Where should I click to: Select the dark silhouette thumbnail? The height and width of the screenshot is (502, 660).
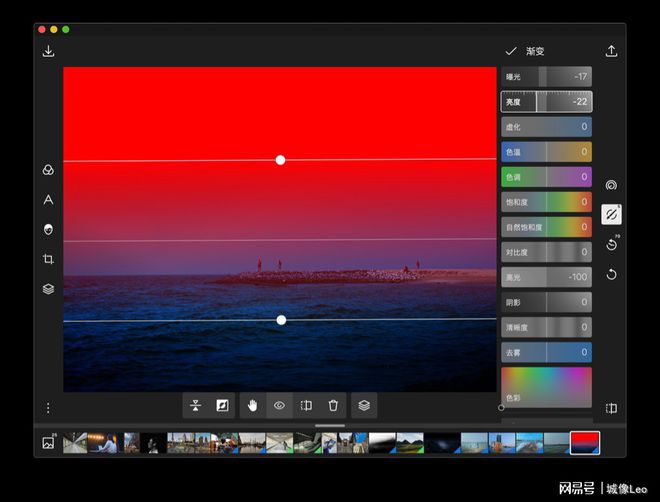pos(153,443)
